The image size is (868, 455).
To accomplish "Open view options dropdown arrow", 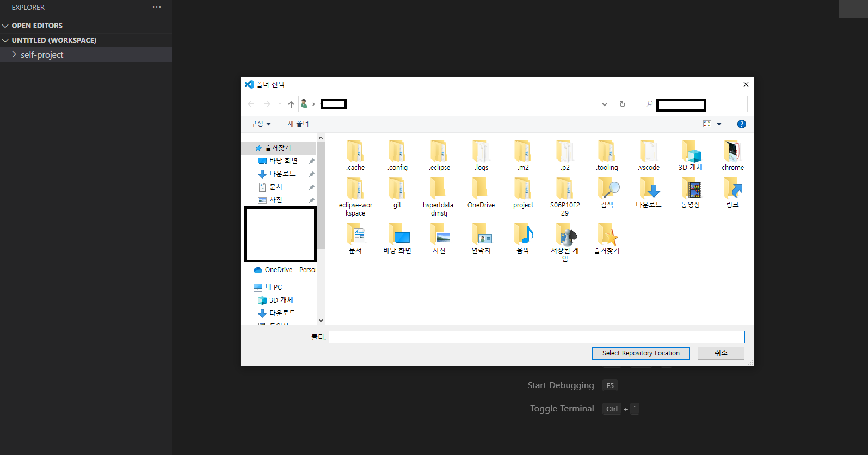I will click(719, 124).
